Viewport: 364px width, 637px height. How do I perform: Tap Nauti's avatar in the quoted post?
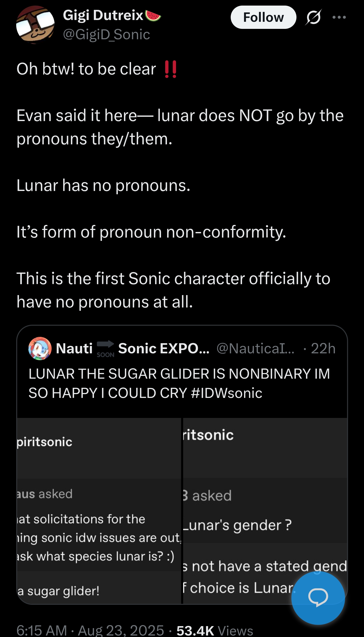coord(40,349)
